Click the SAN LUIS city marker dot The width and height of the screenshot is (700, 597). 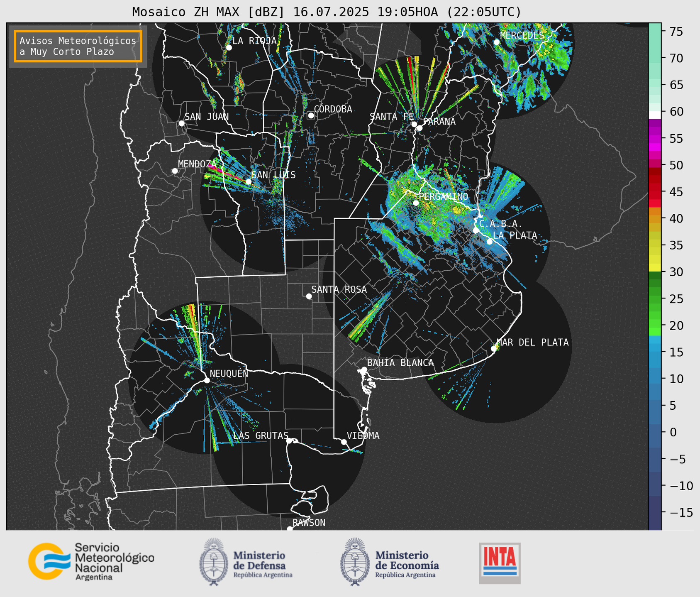point(248,182)
